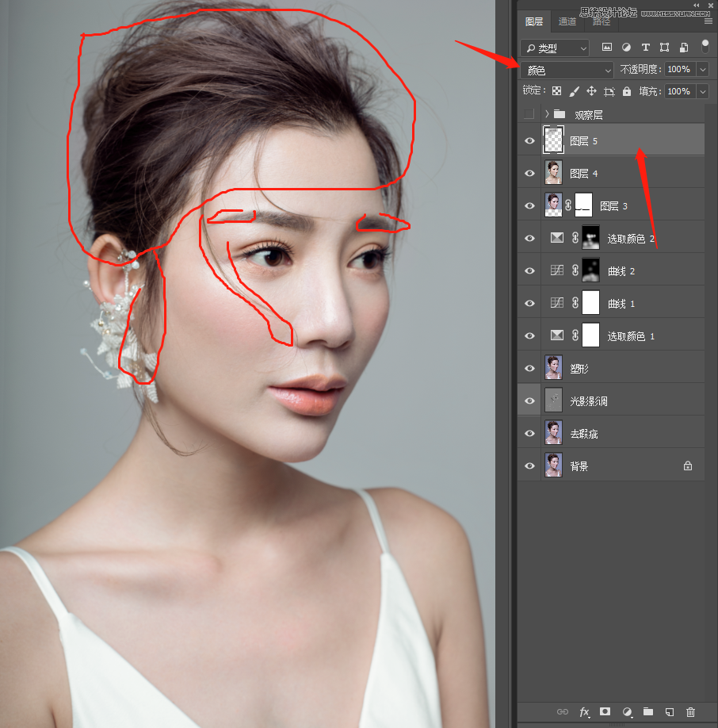The width and height of the screenshot is (718, 728).
Task: Toggle visibility of the 背景 layer
Action: 529,466
